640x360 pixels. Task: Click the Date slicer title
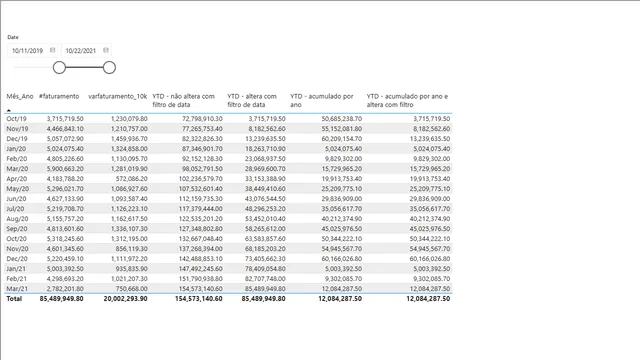13,37
